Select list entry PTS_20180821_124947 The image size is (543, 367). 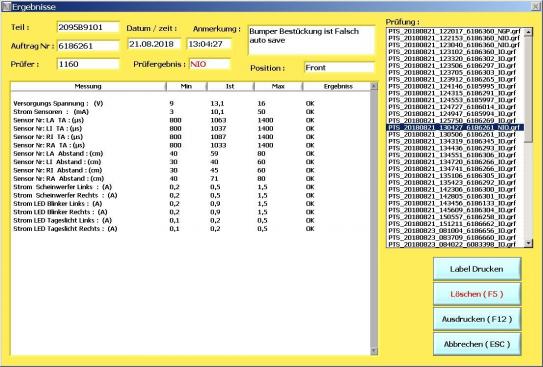(454, 114)
